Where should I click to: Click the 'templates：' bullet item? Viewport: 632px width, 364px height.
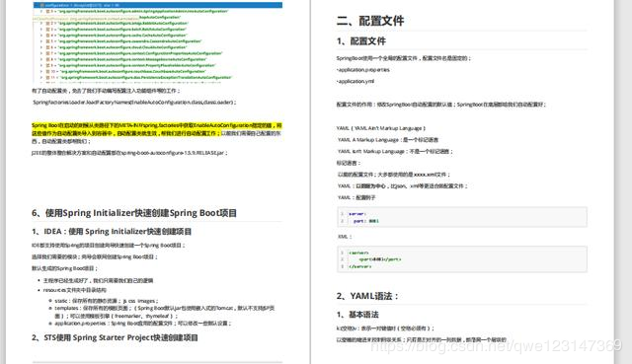pyautogui.click(x=165, y=312)
